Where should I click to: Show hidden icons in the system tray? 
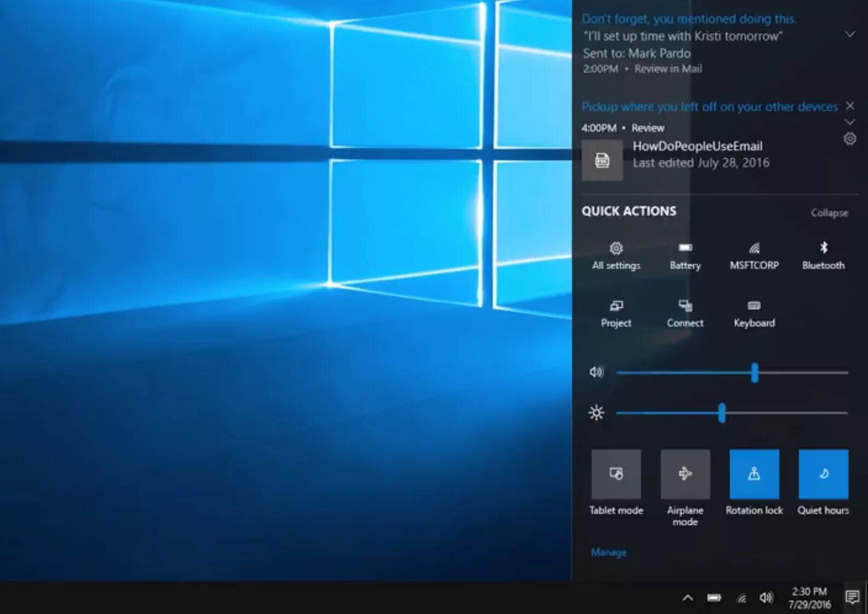[x=688, y=598]
